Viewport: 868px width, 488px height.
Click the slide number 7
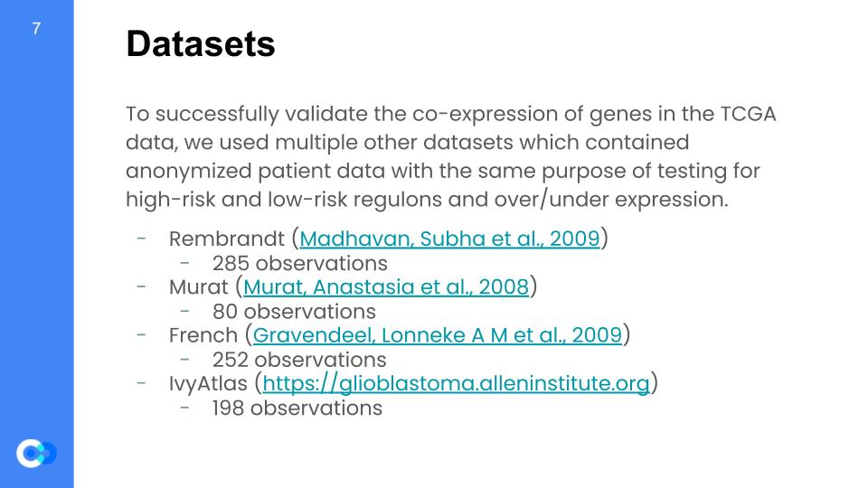36,29
